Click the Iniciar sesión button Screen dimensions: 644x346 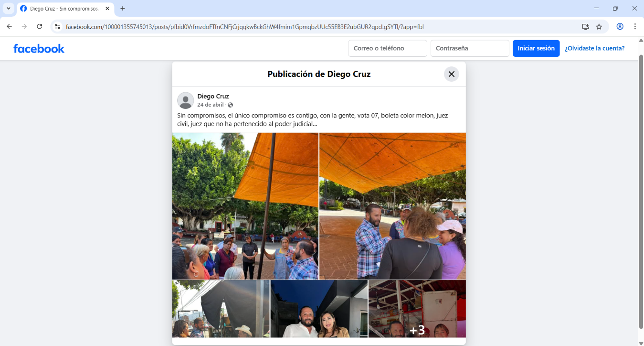click(x=536, y=48)
